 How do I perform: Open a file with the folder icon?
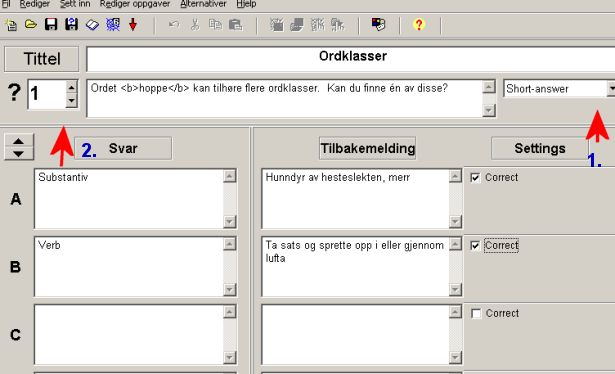pos(31,25)
